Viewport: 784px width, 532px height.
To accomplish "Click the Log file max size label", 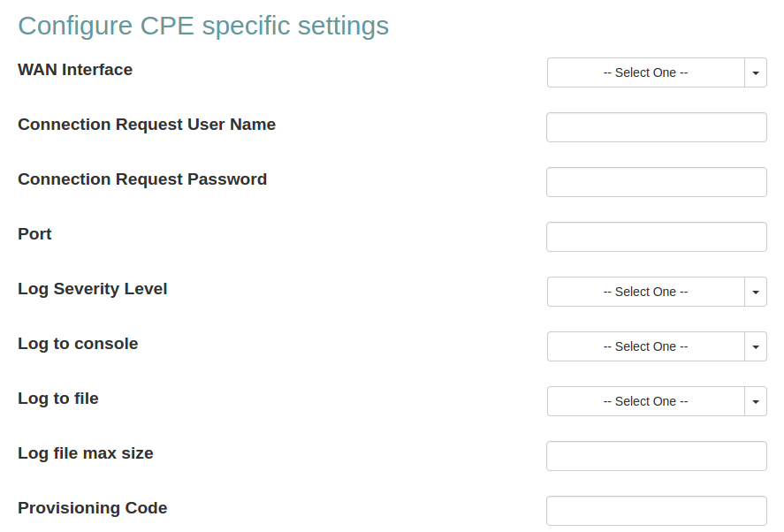I will (x=86, y=453).
